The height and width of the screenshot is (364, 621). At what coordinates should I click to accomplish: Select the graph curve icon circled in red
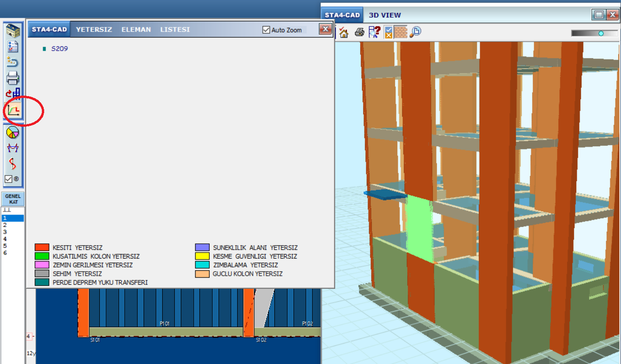click(x=13, y=110)
